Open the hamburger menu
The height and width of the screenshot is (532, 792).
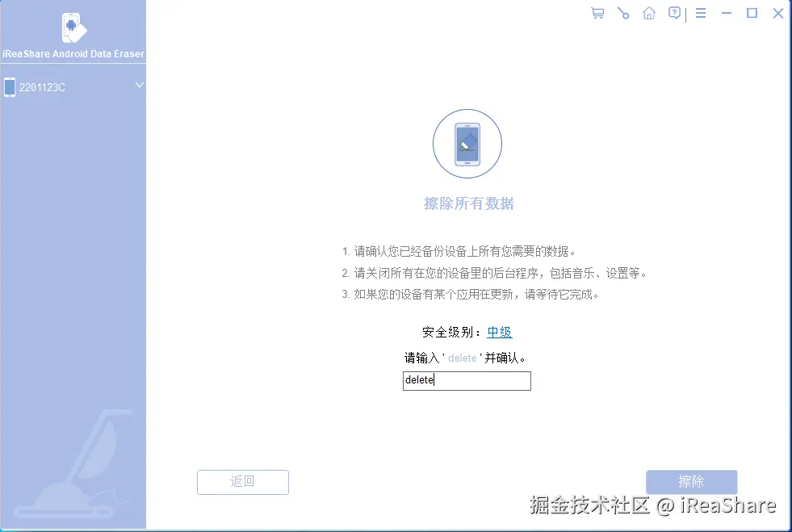click(x=700, y=13)
